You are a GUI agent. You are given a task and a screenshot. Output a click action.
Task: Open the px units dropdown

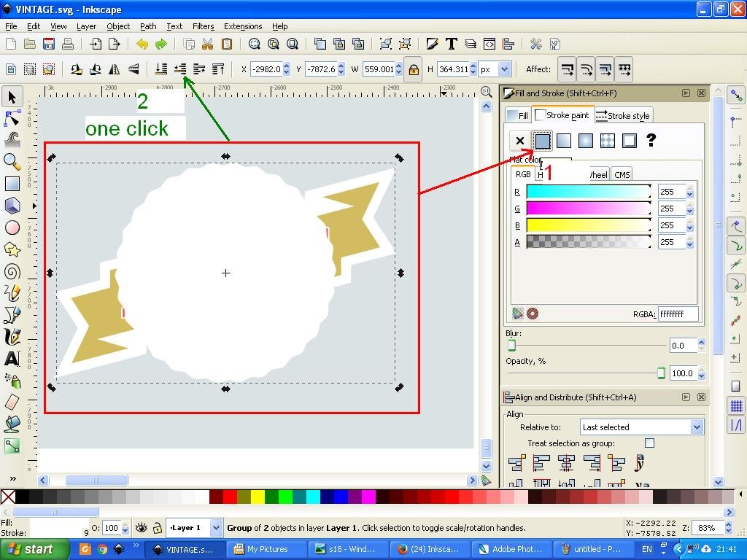[x=505, y=69]
